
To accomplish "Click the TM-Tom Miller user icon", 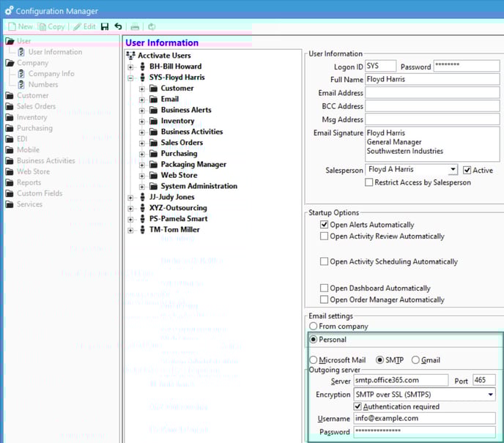I will [x=142, y=230].
